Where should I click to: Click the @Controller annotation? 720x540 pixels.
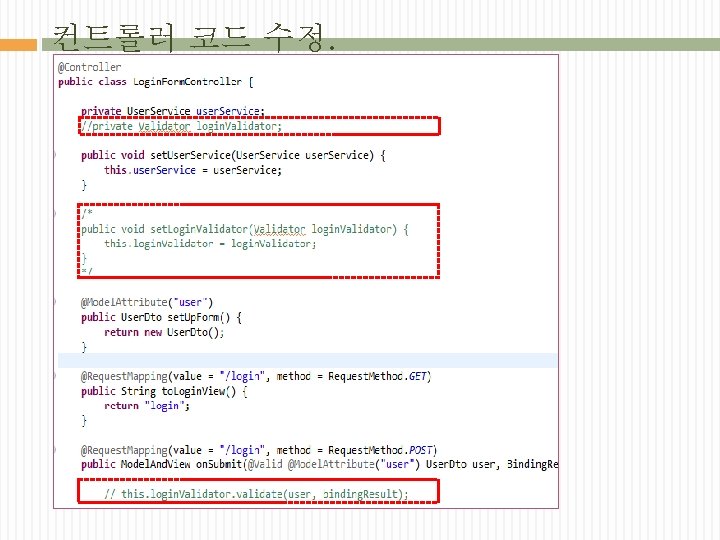90,67
